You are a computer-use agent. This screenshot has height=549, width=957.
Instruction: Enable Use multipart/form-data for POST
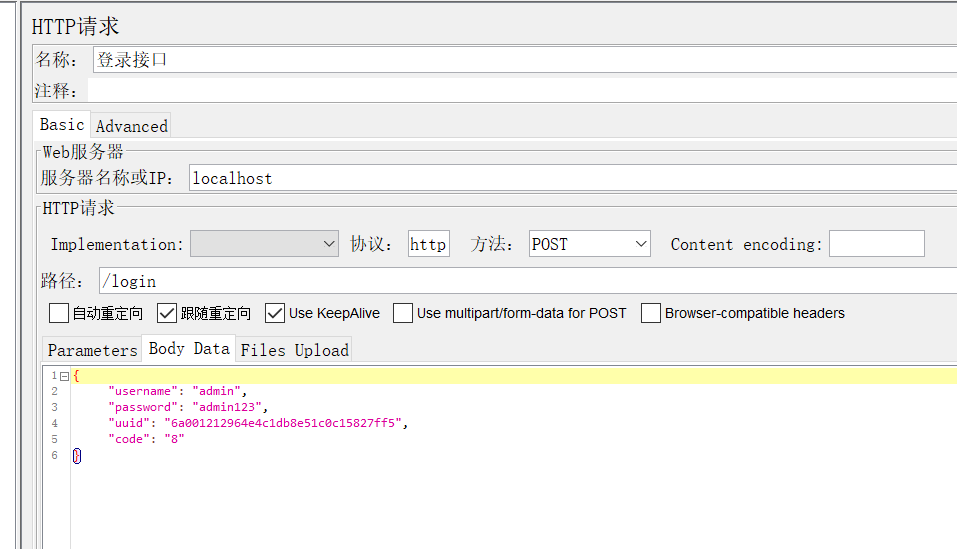(x=403, y=313)
